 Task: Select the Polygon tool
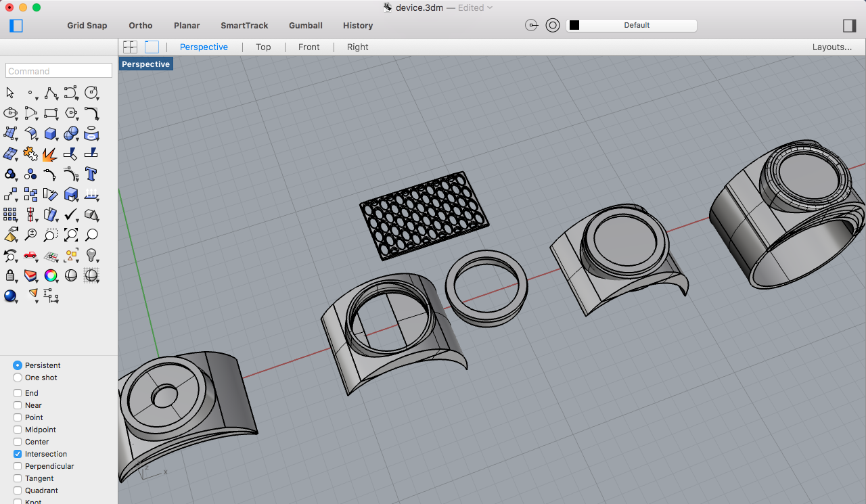click(x=71, y=113)
